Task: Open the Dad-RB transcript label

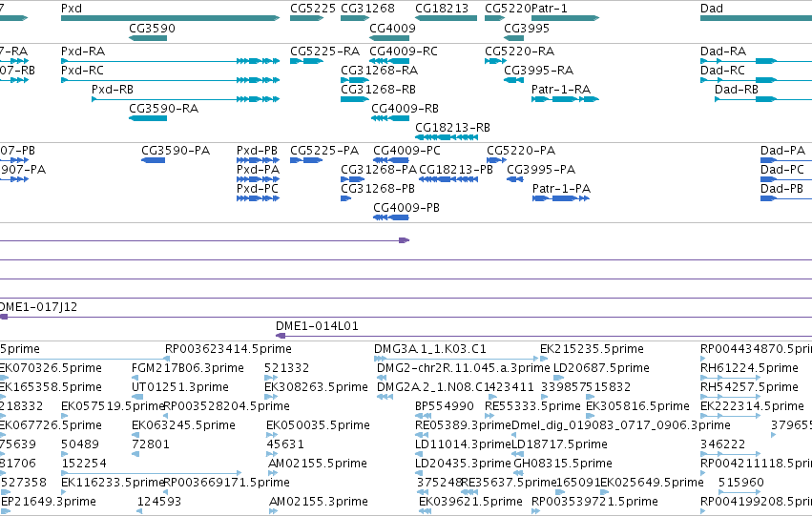Action: point(737,90)
